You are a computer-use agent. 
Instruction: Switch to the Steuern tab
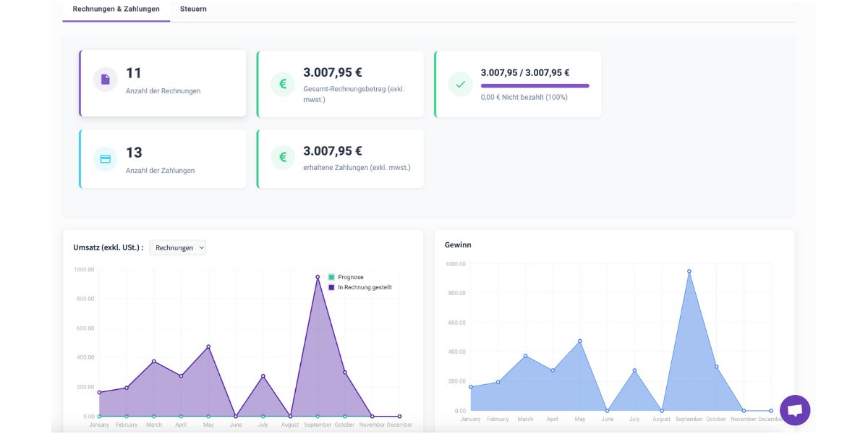193,9
